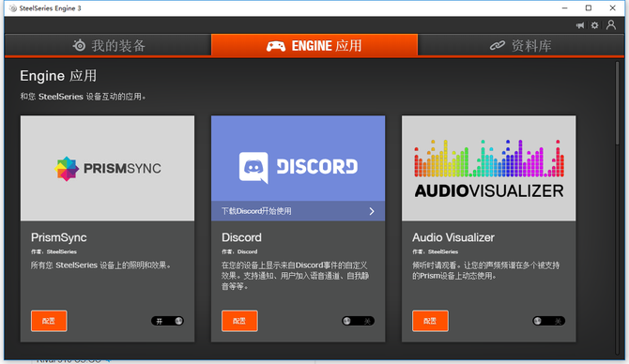Open the user account icon
This screenshot has height=364, width=629.
611,25
